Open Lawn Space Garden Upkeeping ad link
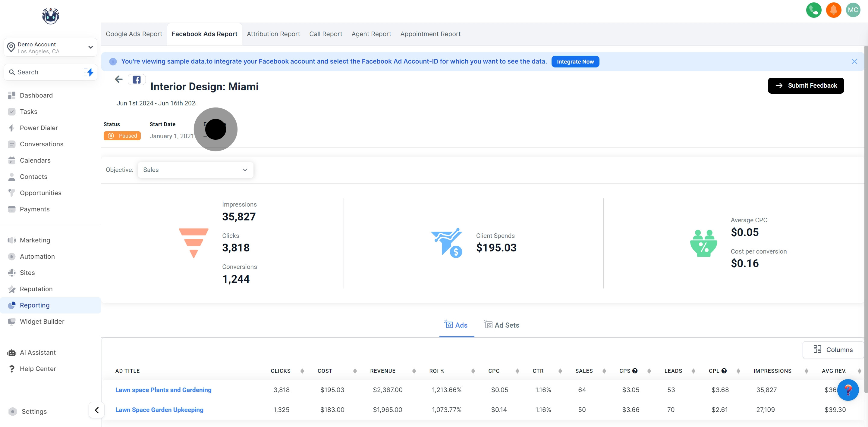 click(x=159, y=410)
